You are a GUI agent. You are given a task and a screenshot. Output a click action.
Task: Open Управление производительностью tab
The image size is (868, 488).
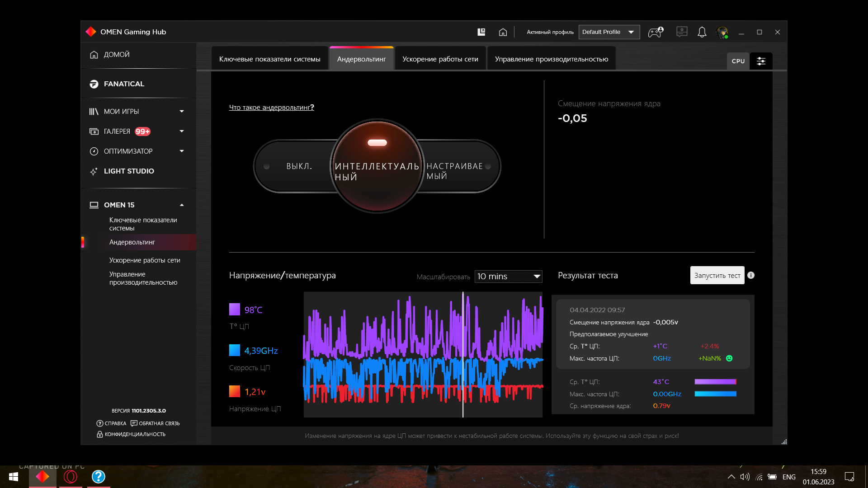551,59
